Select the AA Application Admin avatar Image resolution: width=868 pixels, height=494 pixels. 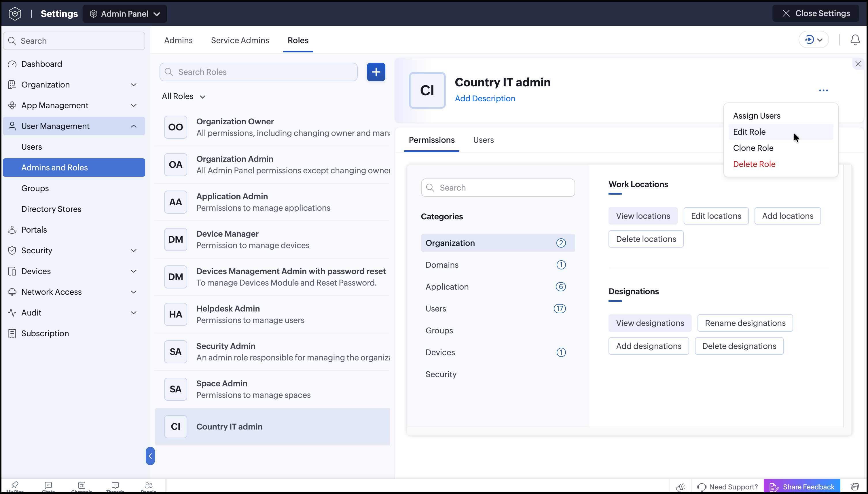tap(175, 202)
